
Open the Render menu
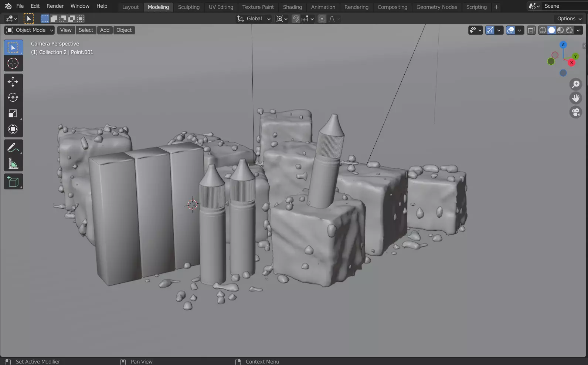tap(55, 6)
